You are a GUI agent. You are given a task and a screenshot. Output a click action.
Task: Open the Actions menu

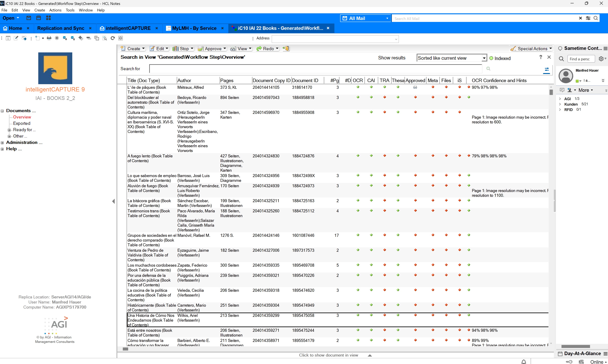click(x=55, y=10)
